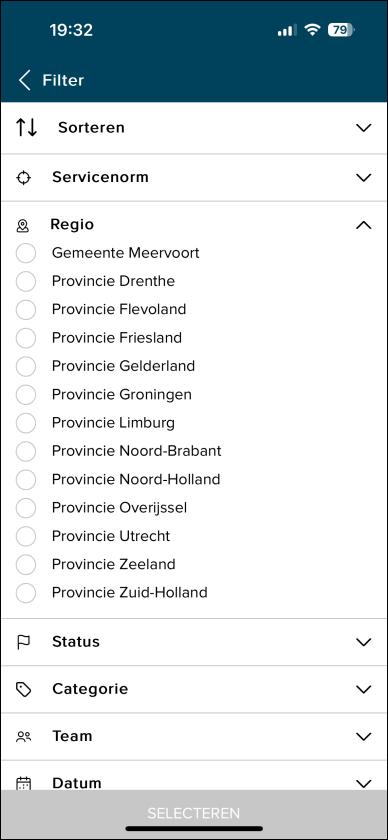Select Provincie Utrecht radio button
Screen dimensions: 388x840
(x=26, y=536)
